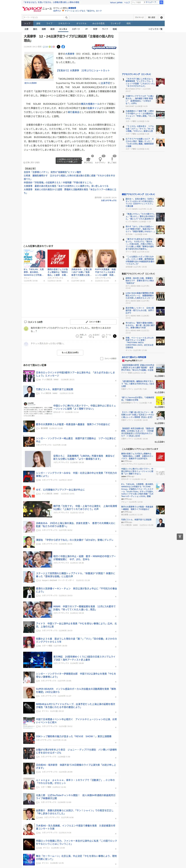Open the トップ tab

[x=27, y=24]
